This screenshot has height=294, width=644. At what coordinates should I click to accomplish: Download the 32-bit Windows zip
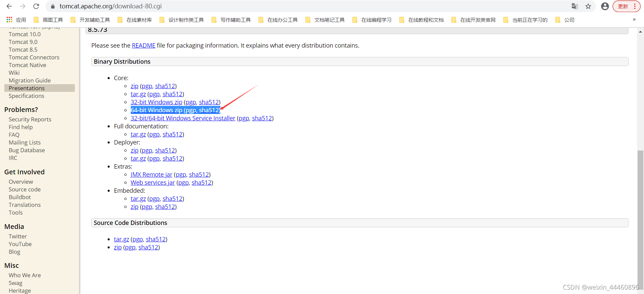(156, 102)
